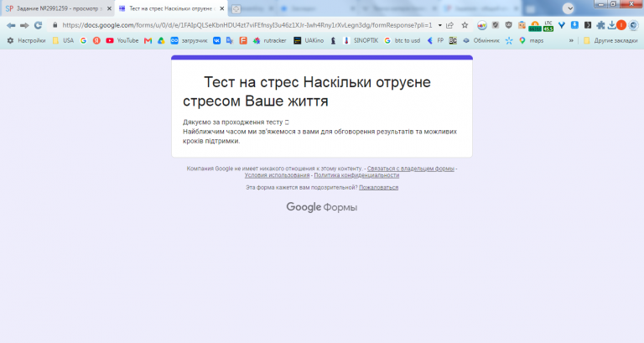Open the Политика конфиденциальности link
This screenshot has height=343, width=644.
point(356,175)
